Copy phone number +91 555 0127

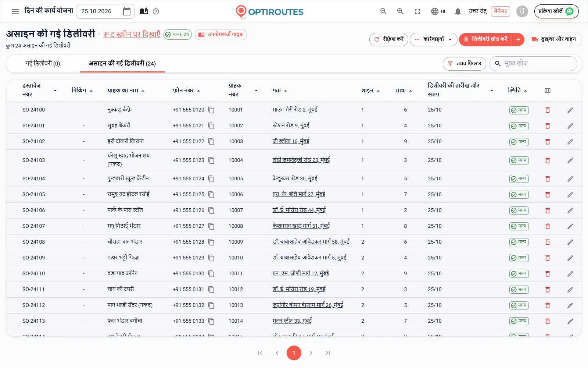point(211,226)
